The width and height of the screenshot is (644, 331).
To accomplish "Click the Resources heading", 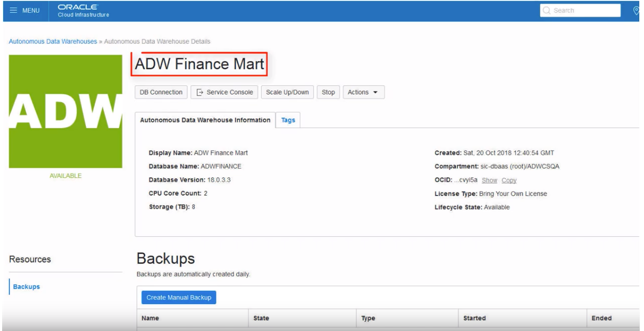I will tap(30, 260).
